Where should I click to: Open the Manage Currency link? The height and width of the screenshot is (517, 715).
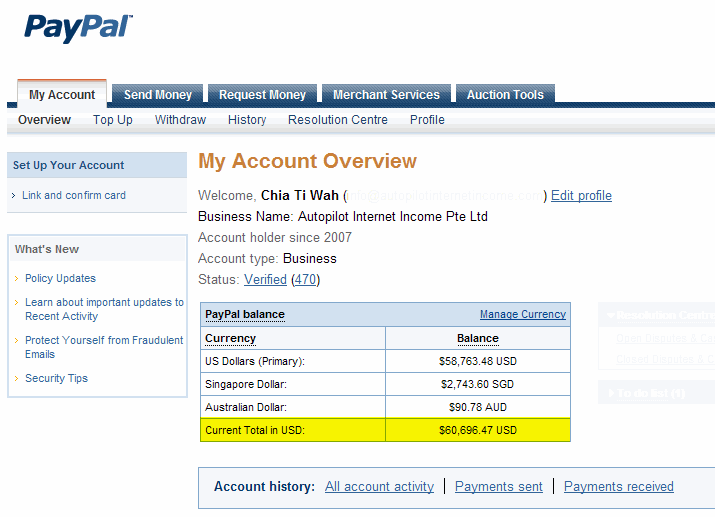(523, 314)
